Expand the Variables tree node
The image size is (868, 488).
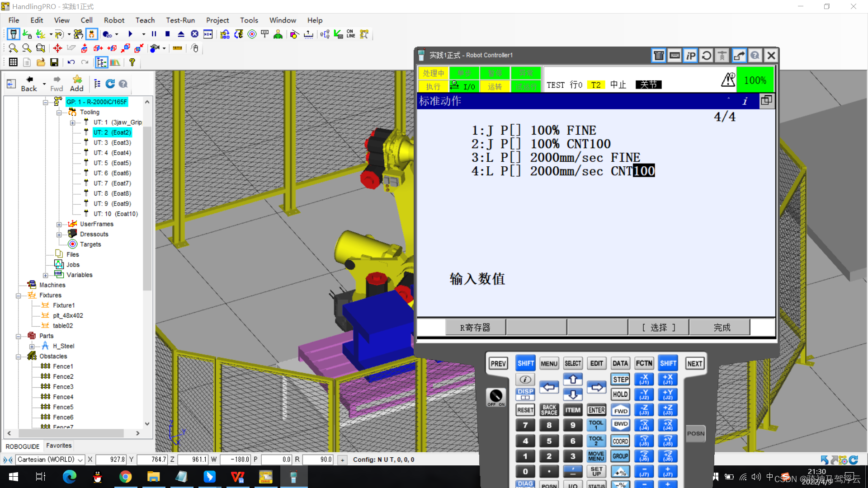pyautogui.click(x=45, y=275)
